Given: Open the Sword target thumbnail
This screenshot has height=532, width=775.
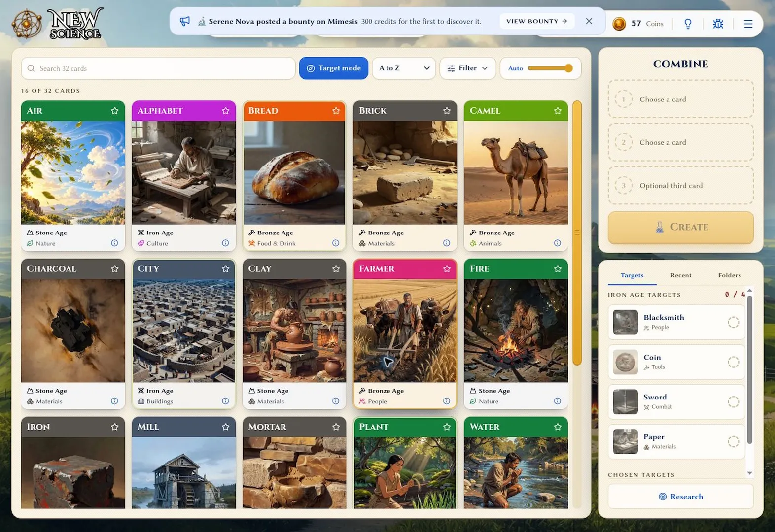Looking at the screenshot, I should pyautogui.click(x=626, y=402).
